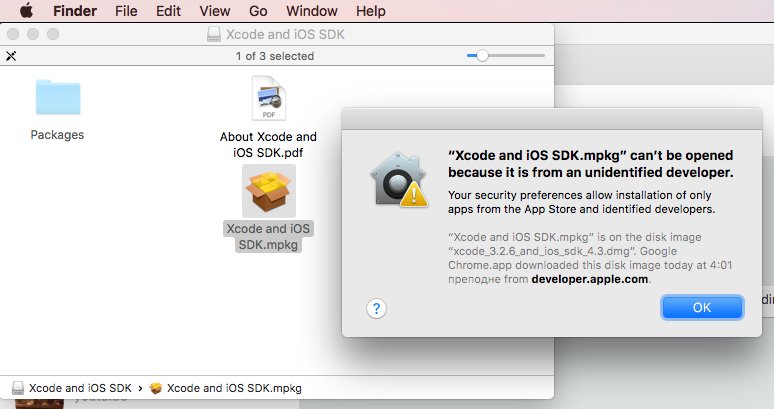Image resolution: width=774 pixels, height=409 pixels.
Task: Open the Finder menu
Action: tap(75, 11)
